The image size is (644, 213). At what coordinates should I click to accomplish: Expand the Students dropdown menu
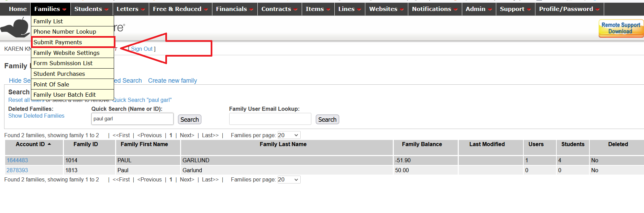point(91,9)
